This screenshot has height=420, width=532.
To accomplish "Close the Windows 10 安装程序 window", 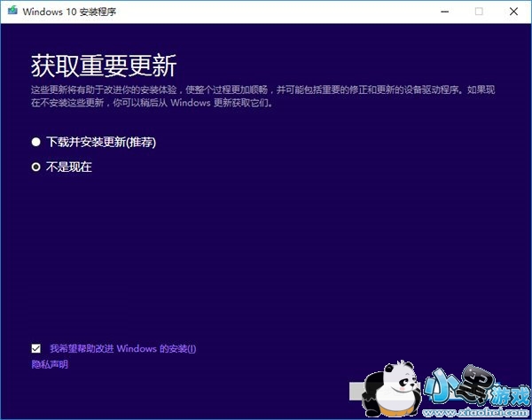I will [x=513, y=12].
